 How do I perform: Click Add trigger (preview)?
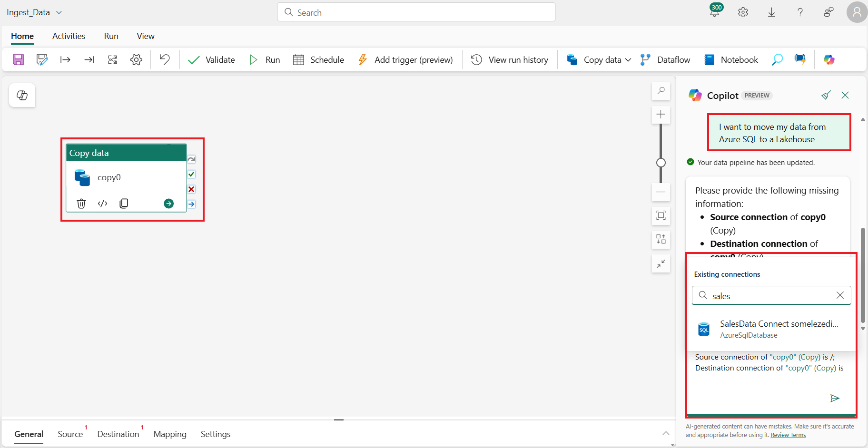[405, 60]
